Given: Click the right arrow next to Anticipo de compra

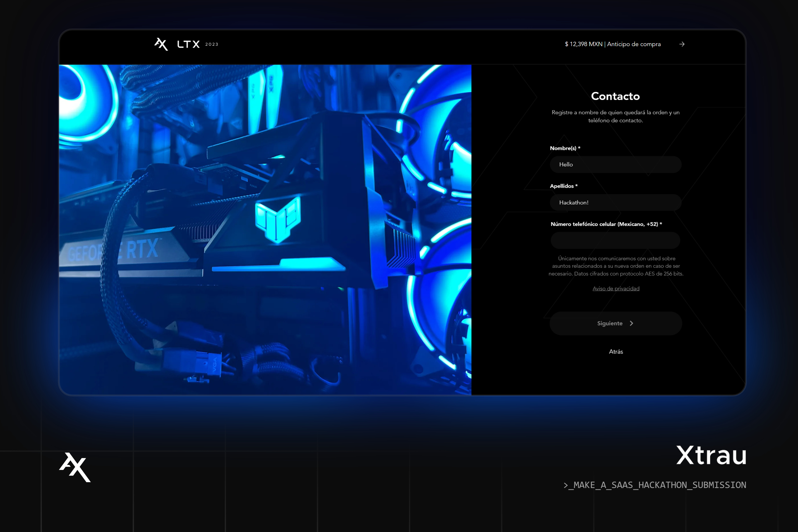Looking at the screenshot, I should pos(682,45).
